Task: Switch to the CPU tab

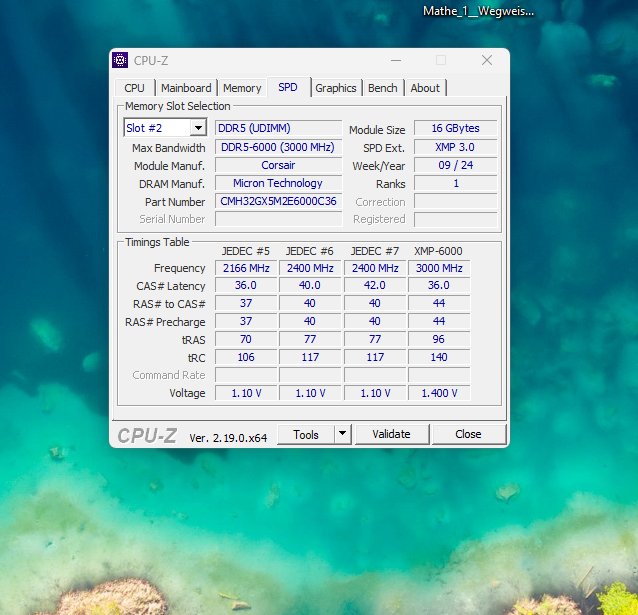Action: click(x=134, y=88)
